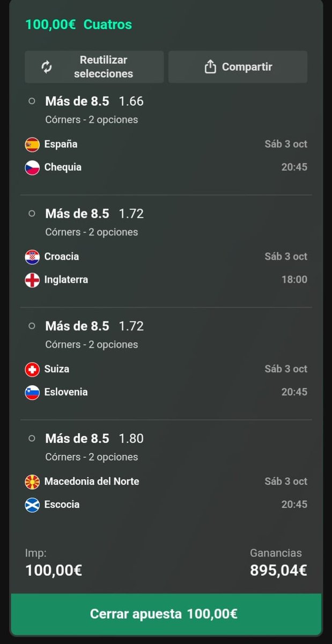Image resolution: width=332 pixels, height=644 pixels.
Task: Click the Reutilizar selecciones button
Action: (x=94, y=67)
